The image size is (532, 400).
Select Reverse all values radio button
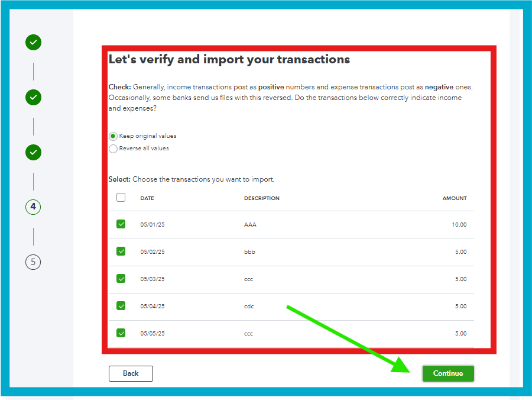(x=113, y=149)
